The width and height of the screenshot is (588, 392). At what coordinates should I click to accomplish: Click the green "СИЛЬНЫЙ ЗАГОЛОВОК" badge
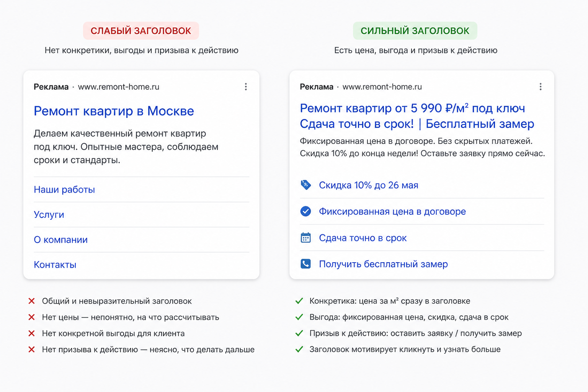(415, 31)
